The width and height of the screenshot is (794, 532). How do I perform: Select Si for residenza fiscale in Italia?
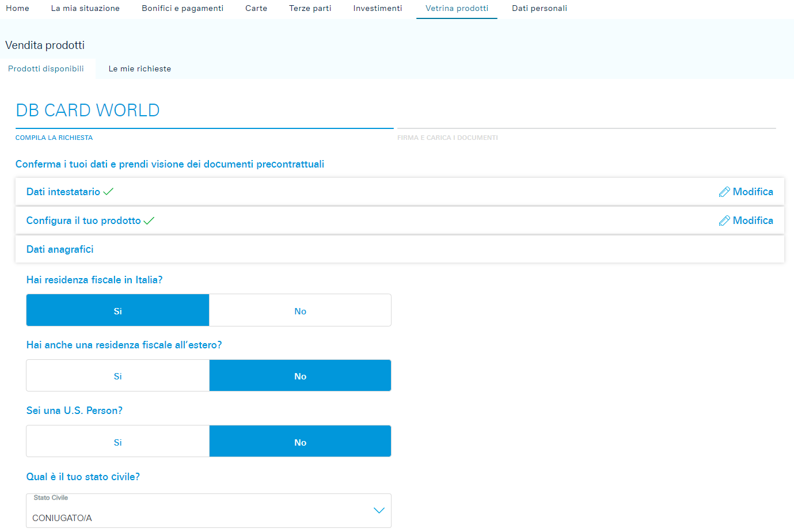pyautogui.click(x=117, y=311)
